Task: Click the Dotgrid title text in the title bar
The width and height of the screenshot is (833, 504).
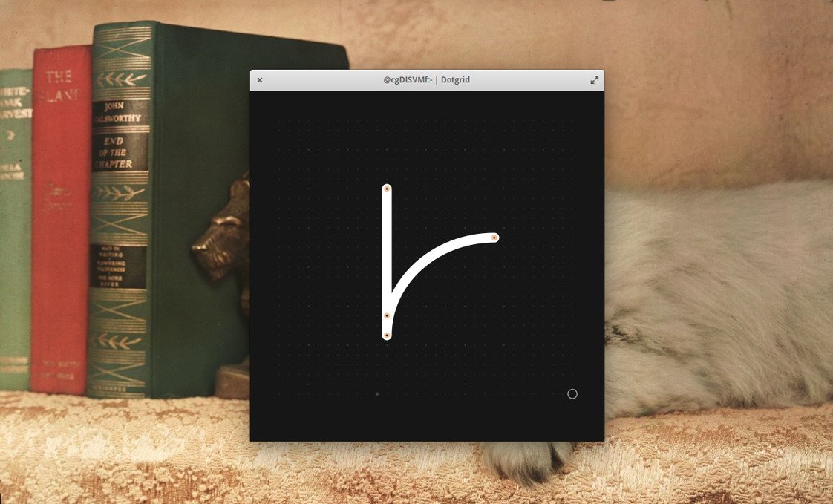Action: pos(455,79)
